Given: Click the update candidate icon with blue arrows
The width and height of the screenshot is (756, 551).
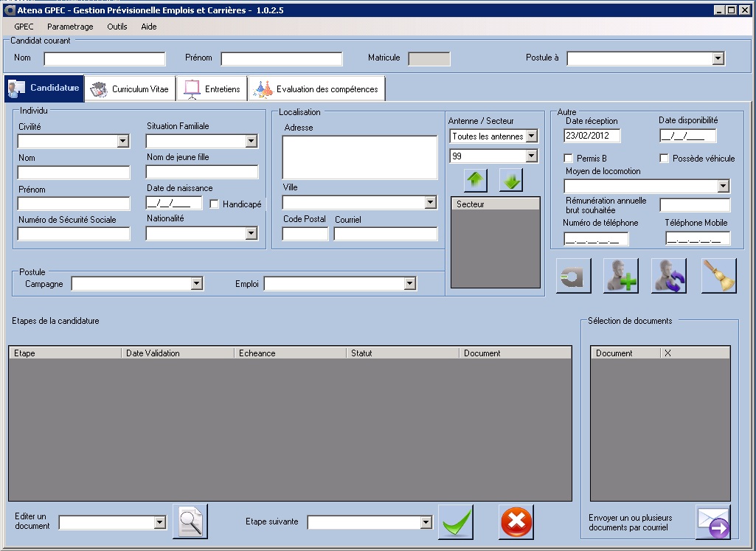Looking at the screenshot, I should 669,276.
